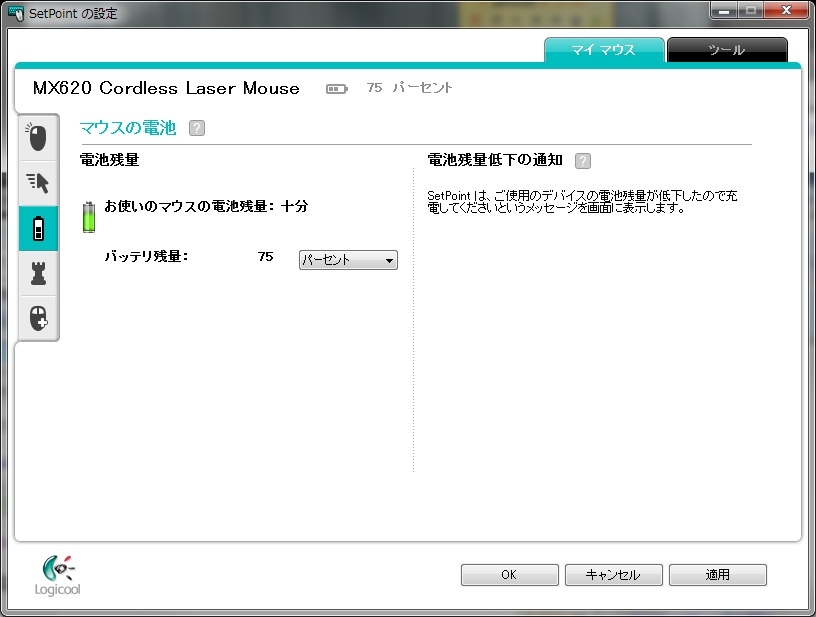Switch to the マイ マウス tab

(604, 50)
